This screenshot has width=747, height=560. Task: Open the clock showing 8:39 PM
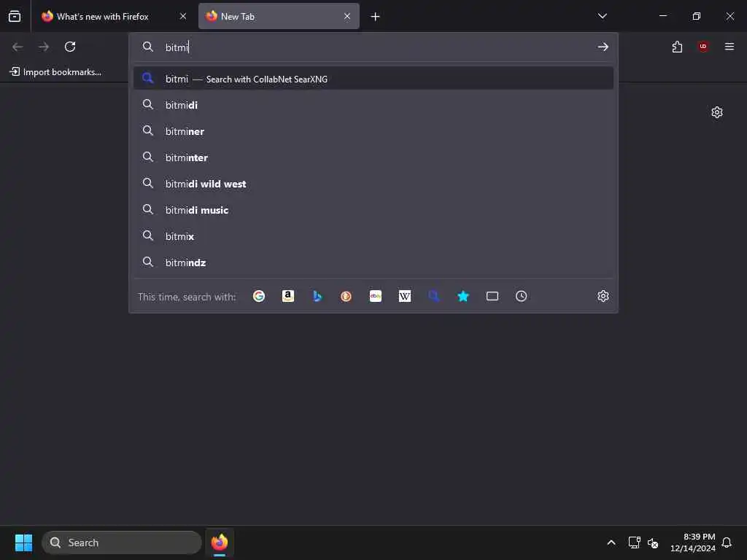point(693,542)
